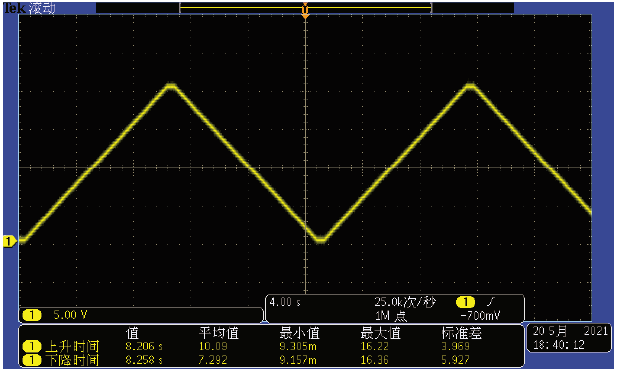Screen dimensions: 617x372
Task: Click the fall time mean 7.292
Action: pos(213,360)
